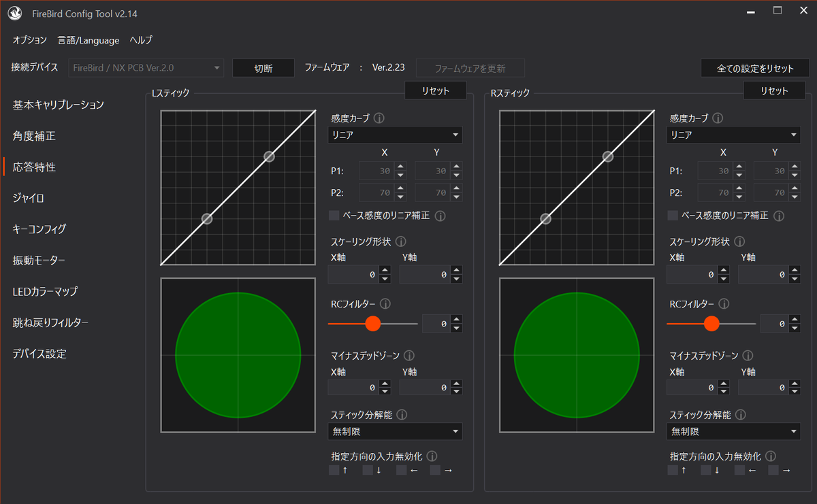Toggle L stick right direction disable checkbox
The image size is (817, 504).
435,470
